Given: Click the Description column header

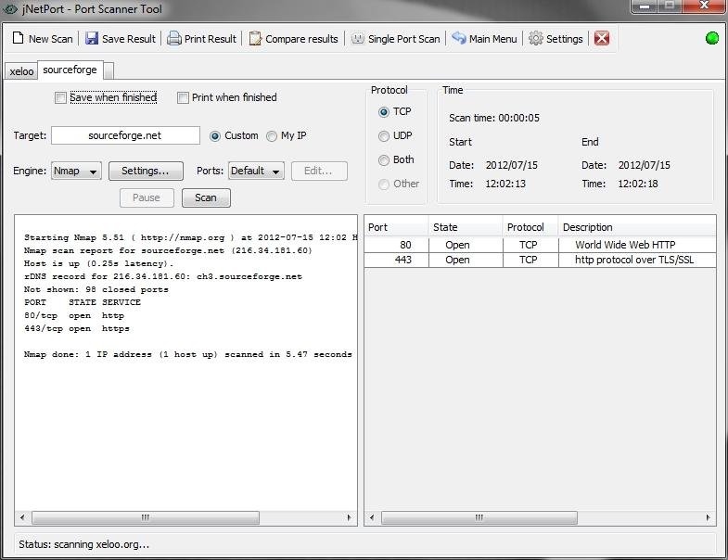Looking at the screenshot, I should pos(637,227).
